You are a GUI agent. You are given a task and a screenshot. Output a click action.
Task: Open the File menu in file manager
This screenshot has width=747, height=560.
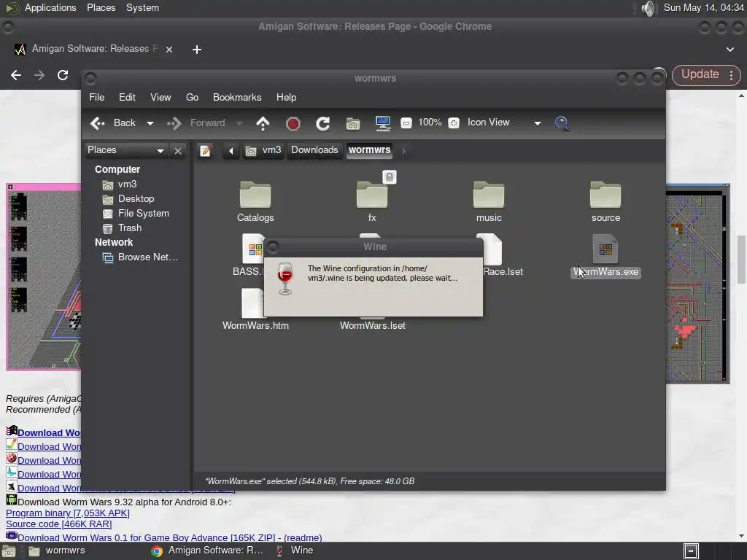pos(97,97)
